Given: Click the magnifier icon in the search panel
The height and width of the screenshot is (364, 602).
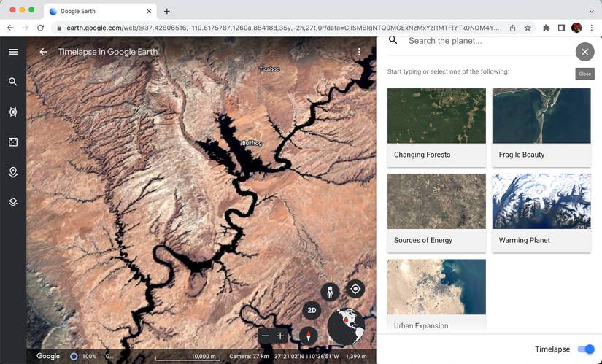Looking at the screenshot, I should coord(393,40).
